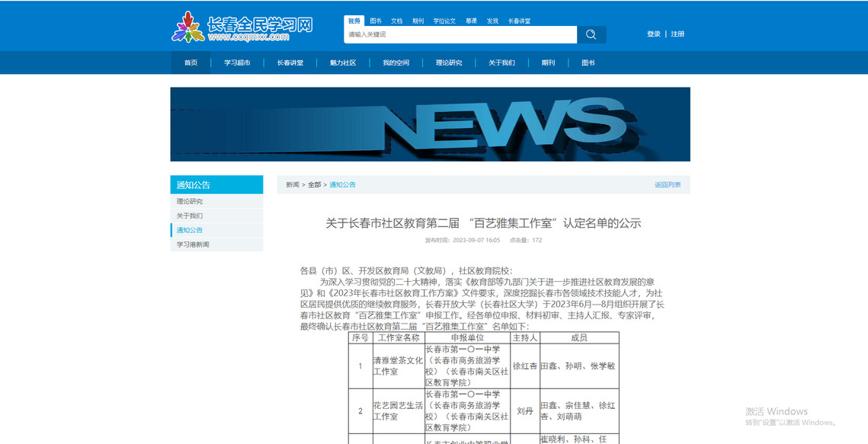
Task: Click the magnifier search button
Action: [591, 34]
